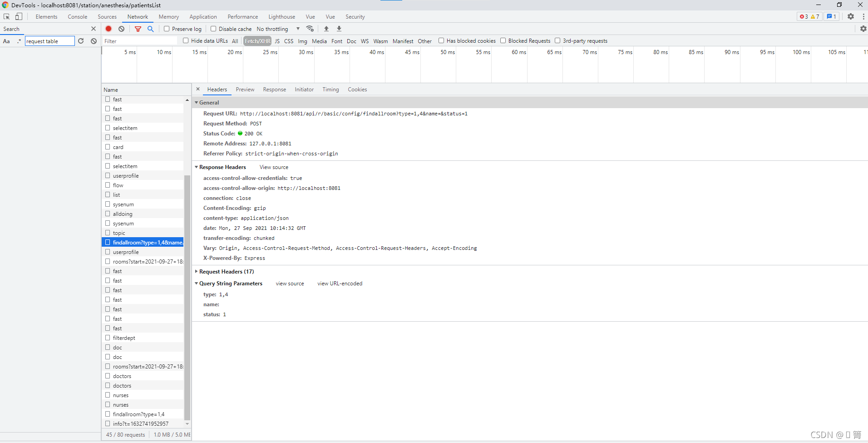Toggle the device toolbar icon
The height and width of the screenshot is (443, 868).
point(19,17)
